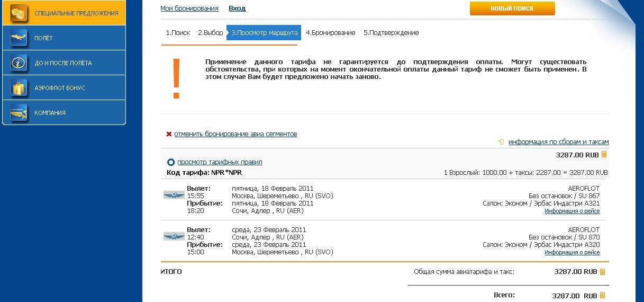Click the Новый поиск button

(x=512, y=8)
